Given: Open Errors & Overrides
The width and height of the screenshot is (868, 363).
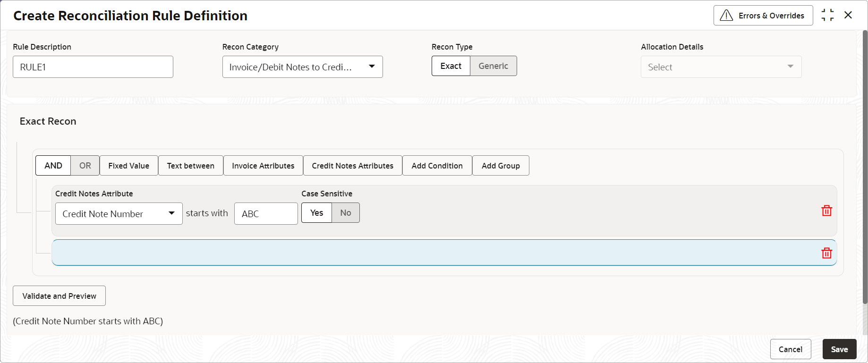Looking at the screenshot, I should click(x=763, y=16).
